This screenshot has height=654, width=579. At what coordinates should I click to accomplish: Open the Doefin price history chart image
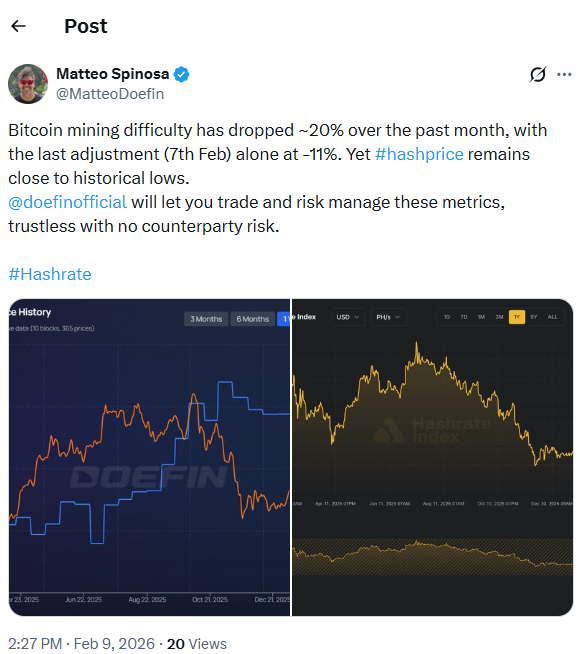pyautogui.click(x=149, y=457)
